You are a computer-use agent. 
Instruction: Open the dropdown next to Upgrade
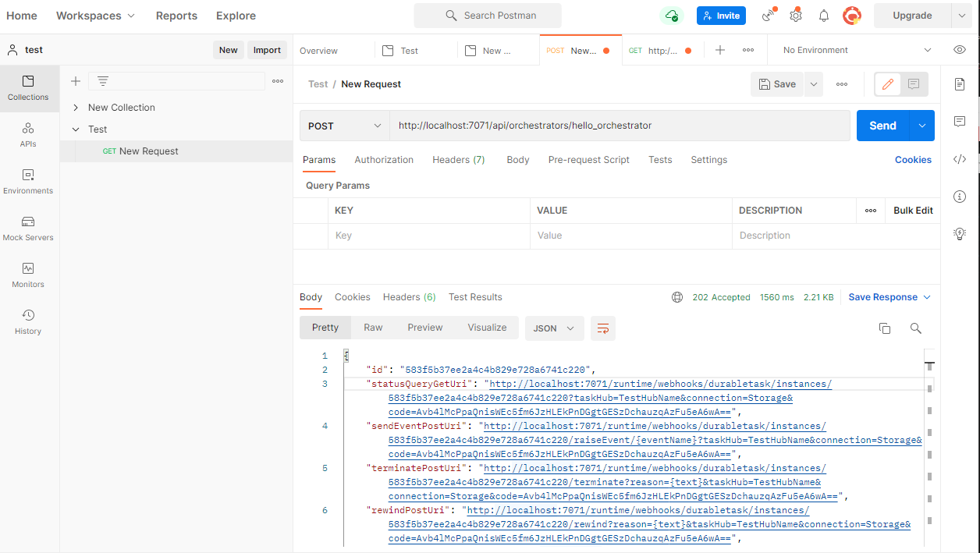pos(961,16)
